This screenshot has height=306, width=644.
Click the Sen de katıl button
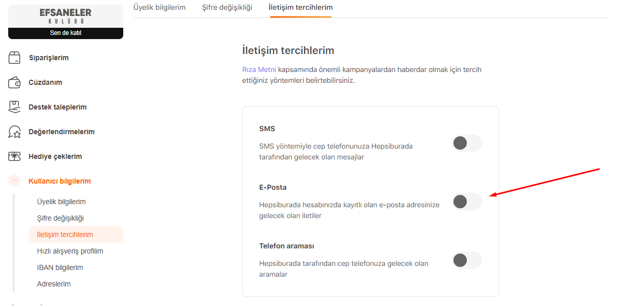click(66, 33)
